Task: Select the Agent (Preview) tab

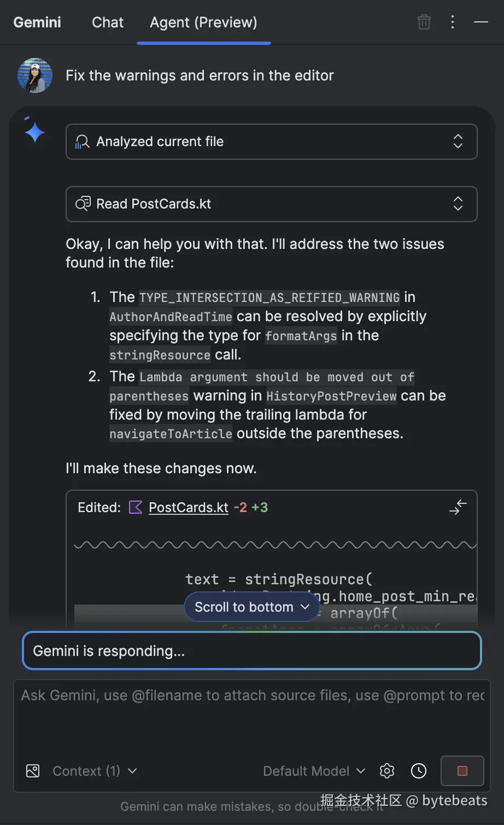Action: [x=203, y=22]
